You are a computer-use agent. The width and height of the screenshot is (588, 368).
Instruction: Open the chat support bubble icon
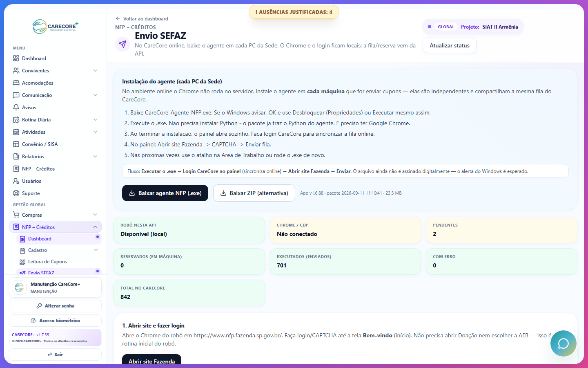coord(563,343)
